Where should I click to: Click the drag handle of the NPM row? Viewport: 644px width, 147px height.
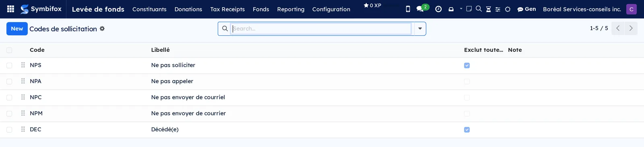click(23, 113)
